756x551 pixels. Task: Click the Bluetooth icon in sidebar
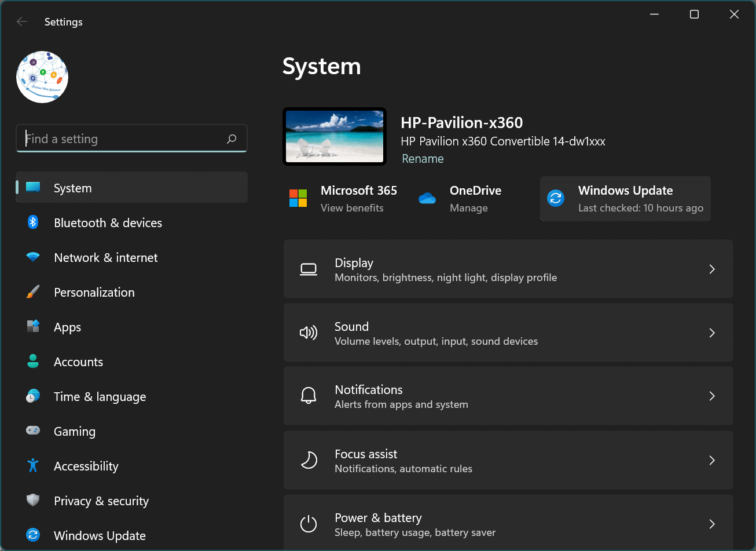(33, 222)
